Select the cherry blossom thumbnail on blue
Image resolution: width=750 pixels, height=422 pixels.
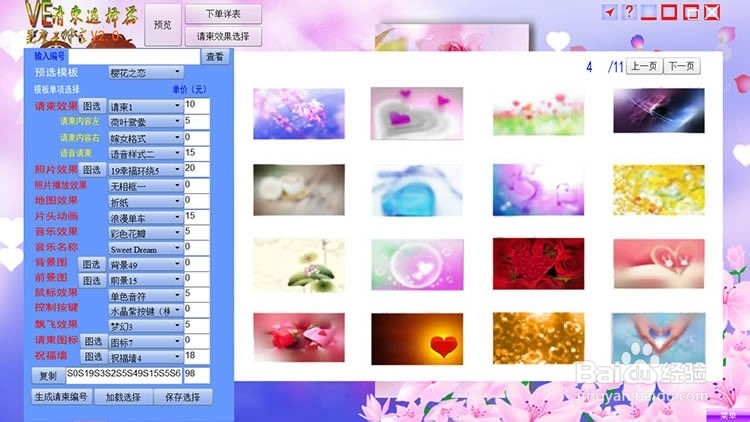point(299,114)
